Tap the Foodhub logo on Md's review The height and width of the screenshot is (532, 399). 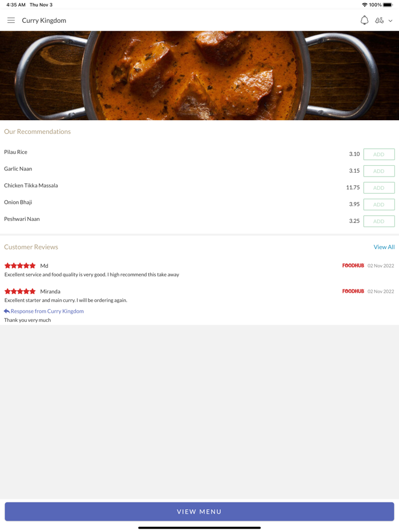(x=353, y=265)
